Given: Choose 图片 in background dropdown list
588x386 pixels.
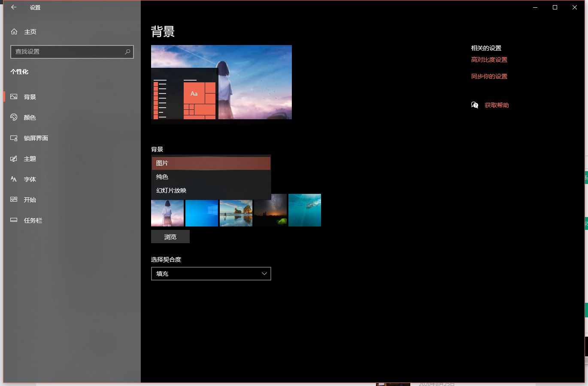Looking at the screenshot, I should (x=211, y=163).
